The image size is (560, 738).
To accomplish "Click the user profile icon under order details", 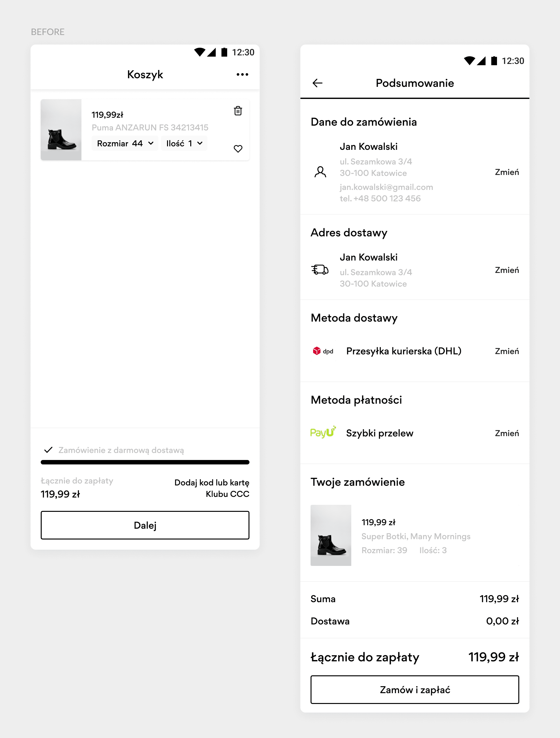I will 320,172.
